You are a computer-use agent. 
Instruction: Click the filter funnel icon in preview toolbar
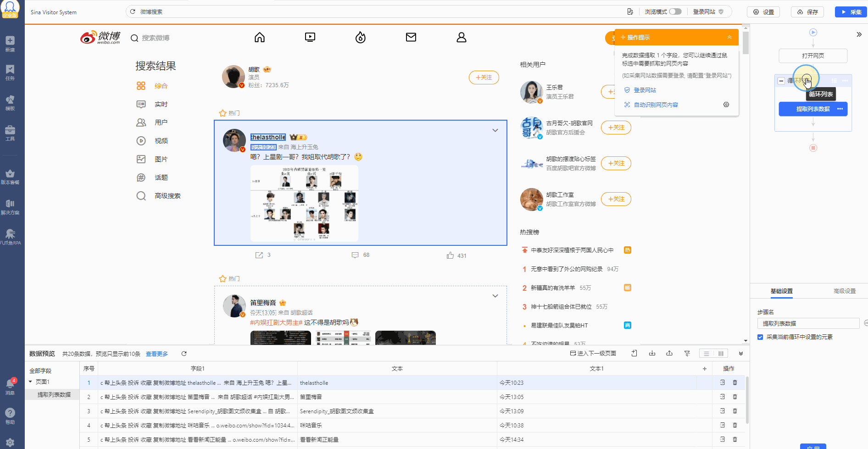coord(687,353)
